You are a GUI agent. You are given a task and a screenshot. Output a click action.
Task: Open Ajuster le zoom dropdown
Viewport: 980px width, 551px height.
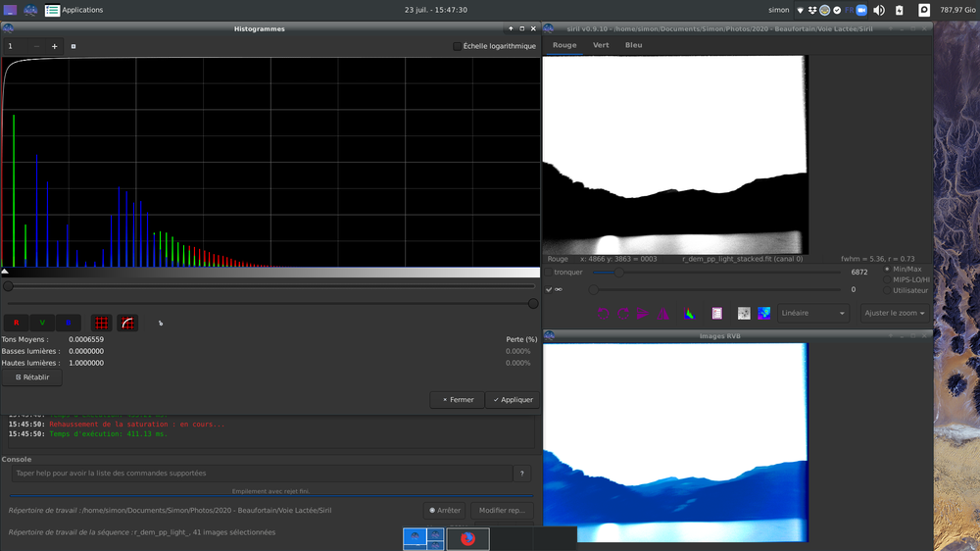point(895,314)
